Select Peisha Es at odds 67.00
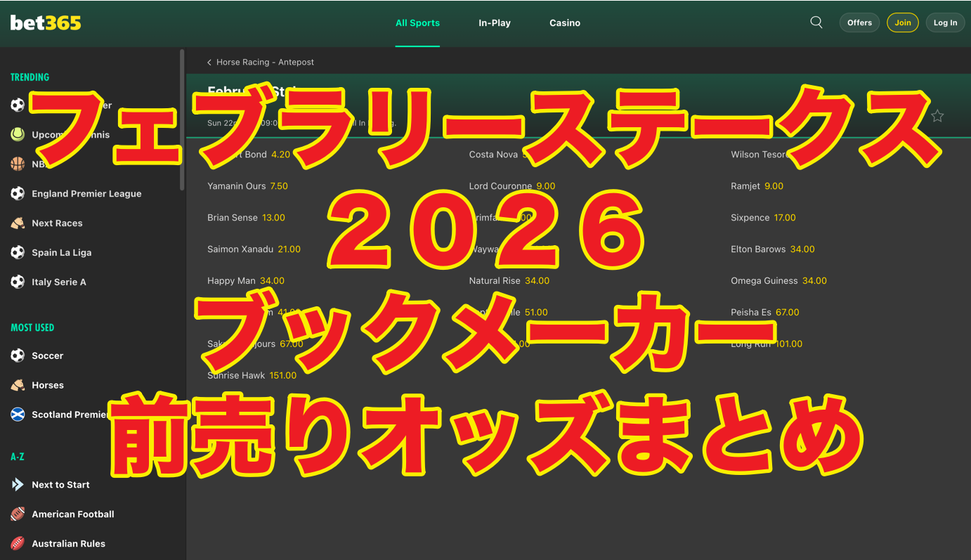Viewport: 971px width, 560px height. click(x=765, y=313)
